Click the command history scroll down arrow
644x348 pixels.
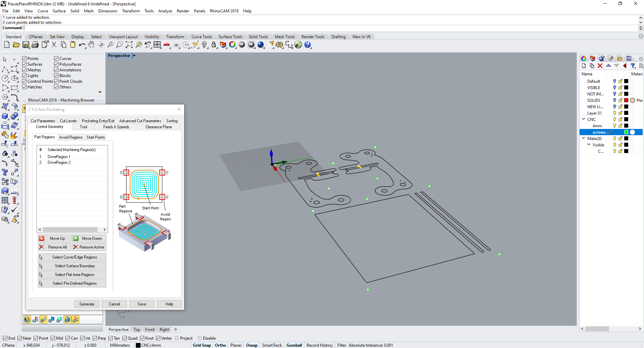tap(641, 23)
